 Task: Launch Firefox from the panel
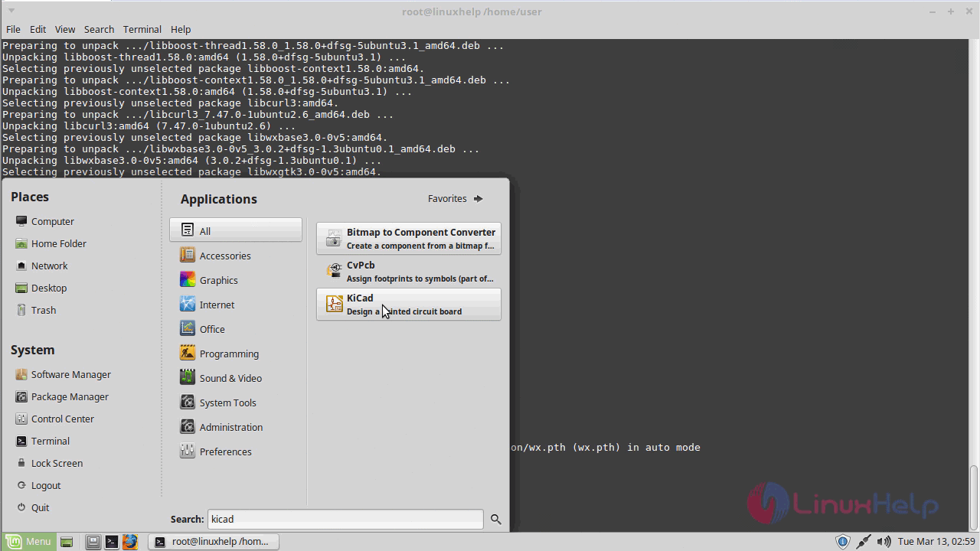coord(130,542)
